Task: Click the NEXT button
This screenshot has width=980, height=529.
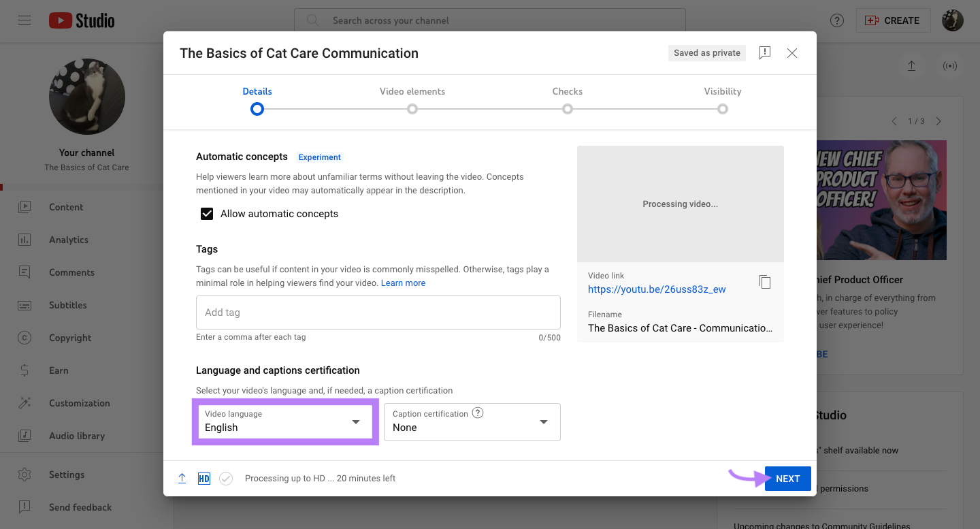Action: tap(787, 478)
